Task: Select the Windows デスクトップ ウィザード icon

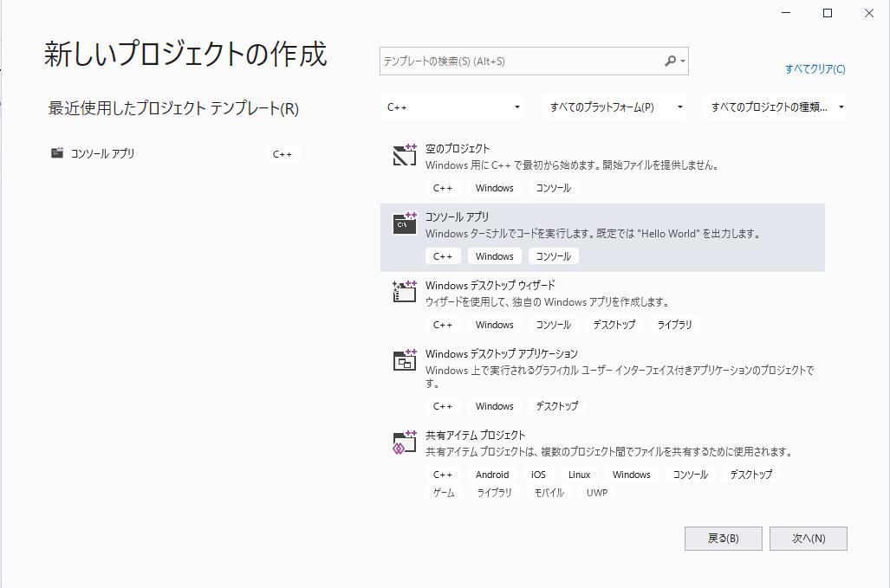Action: (x=404, y=292)
